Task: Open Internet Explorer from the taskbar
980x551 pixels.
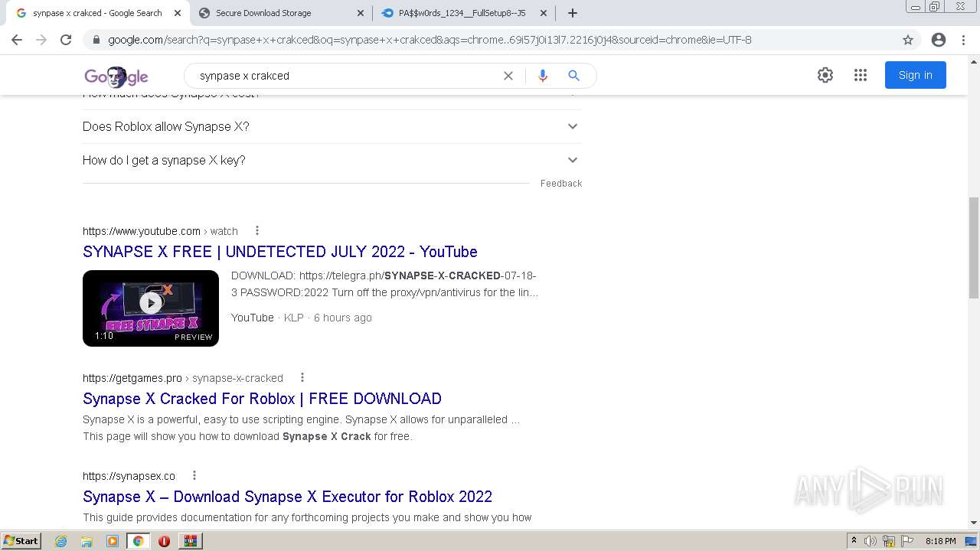Action: coord(61,541)
